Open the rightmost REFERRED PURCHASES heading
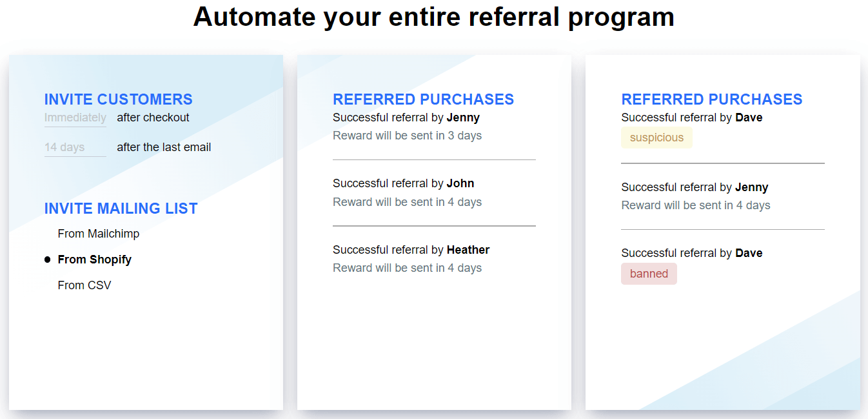 tap(711, 99)
